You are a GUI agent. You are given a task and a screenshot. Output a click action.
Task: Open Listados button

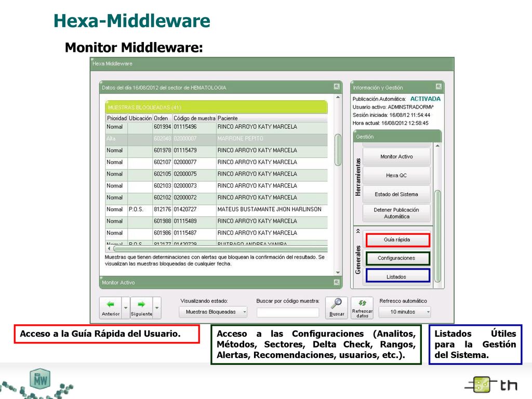coord(397,276)
